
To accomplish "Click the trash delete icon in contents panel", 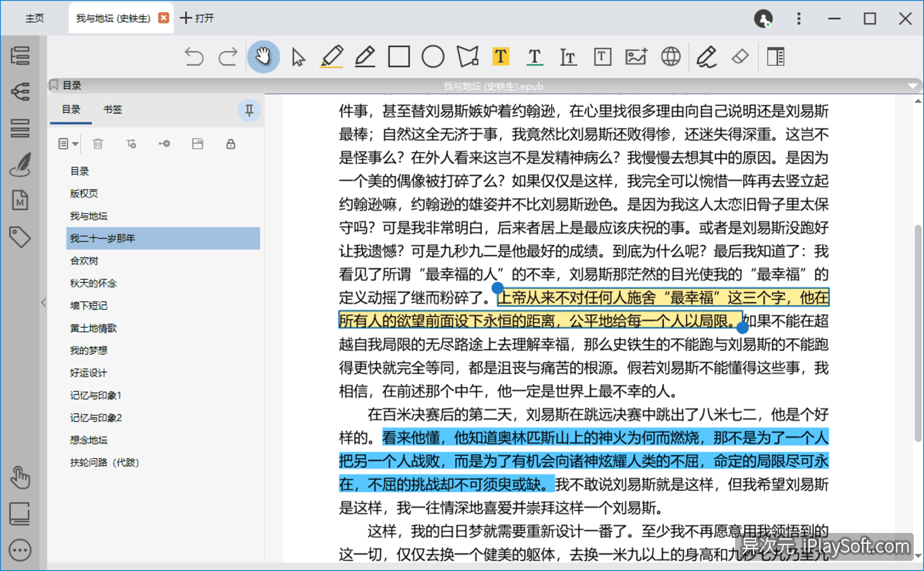I will point(99,143).
